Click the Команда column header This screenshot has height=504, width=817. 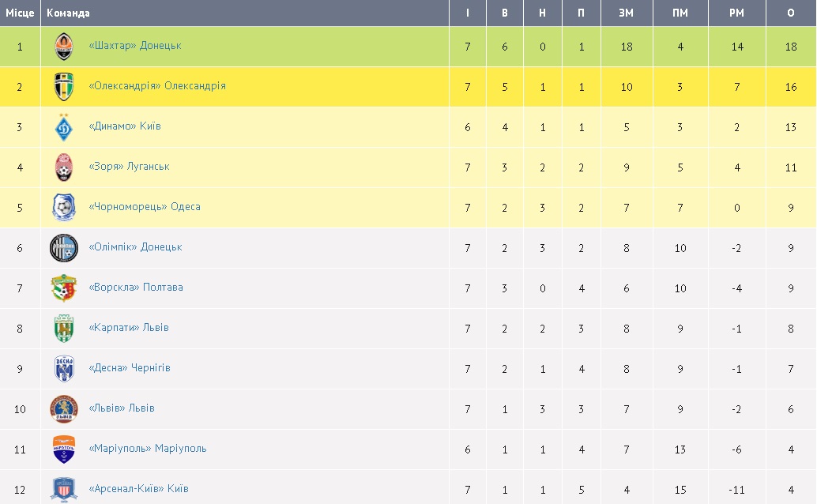[x=69, y=13]
